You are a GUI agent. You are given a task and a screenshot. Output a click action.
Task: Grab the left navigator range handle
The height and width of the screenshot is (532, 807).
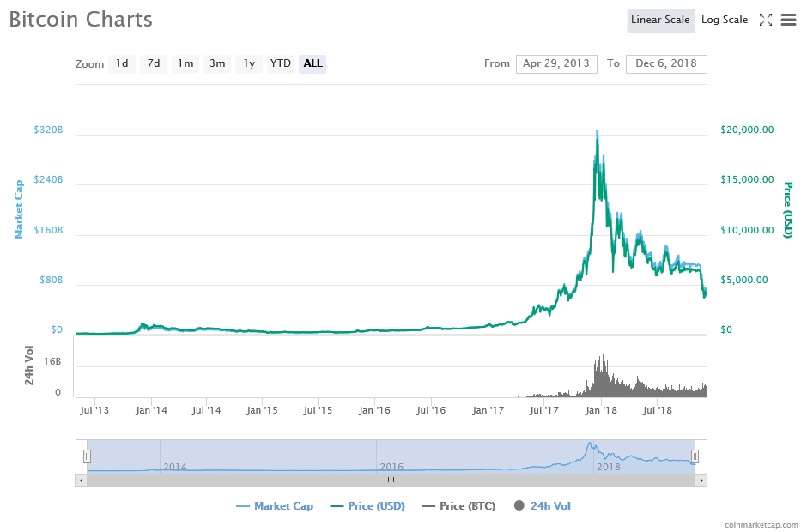pyautogui.click(x=87, y=456)
